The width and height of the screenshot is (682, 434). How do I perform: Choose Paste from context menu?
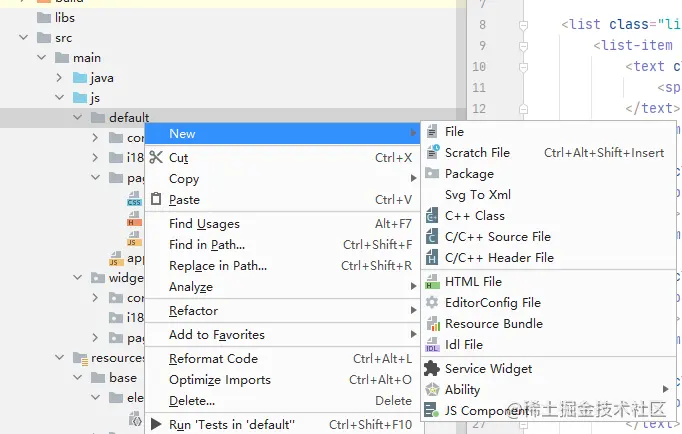(282, 199)
